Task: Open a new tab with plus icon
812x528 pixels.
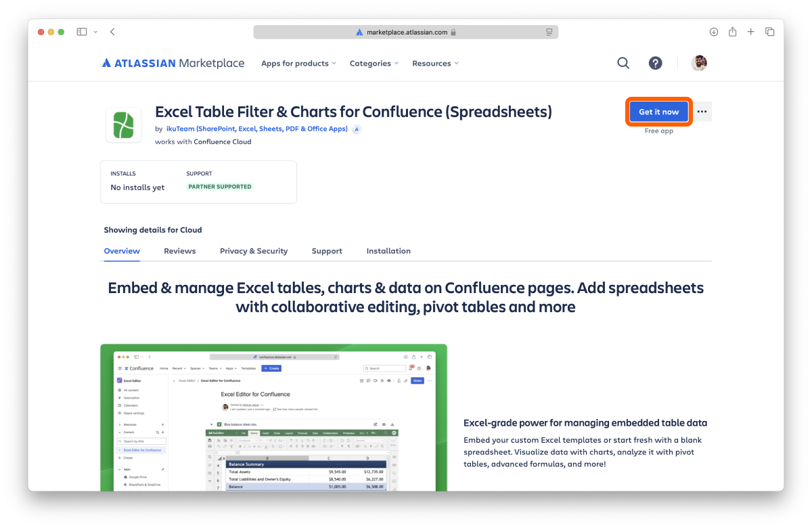Action: coord(751,32)
